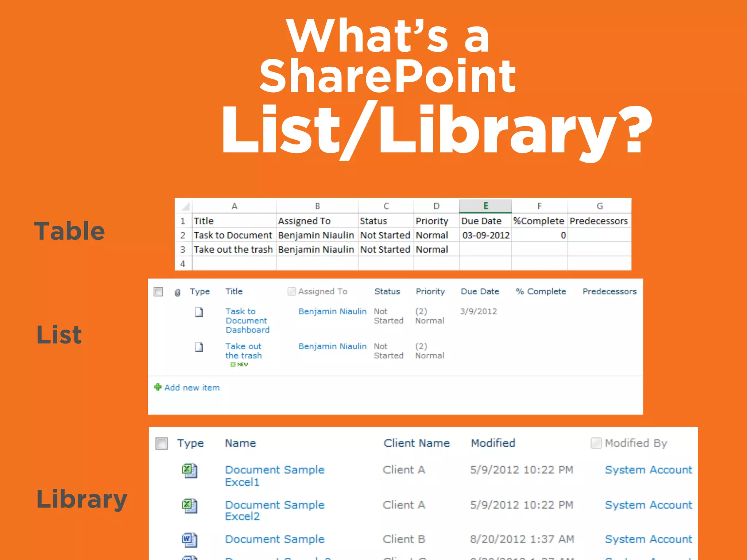Open Task to Document Dashboard item
Image resolution: width=747 pixels, height=560 pixels.
coord(247,320)
